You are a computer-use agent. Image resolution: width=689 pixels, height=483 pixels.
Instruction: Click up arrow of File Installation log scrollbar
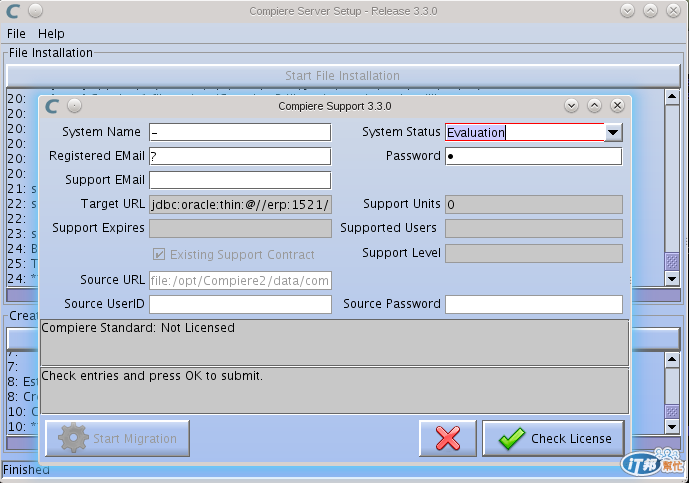(672, 97)
